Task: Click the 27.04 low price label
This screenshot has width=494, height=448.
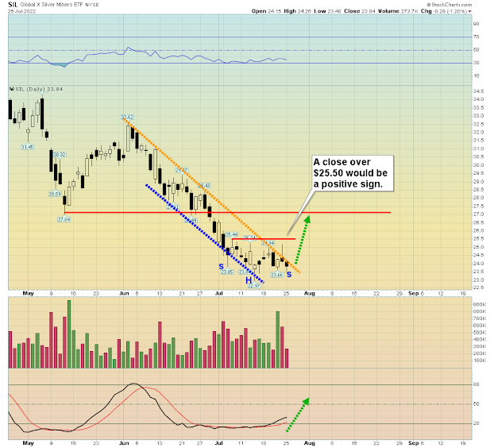Action: tap(64, 219)
